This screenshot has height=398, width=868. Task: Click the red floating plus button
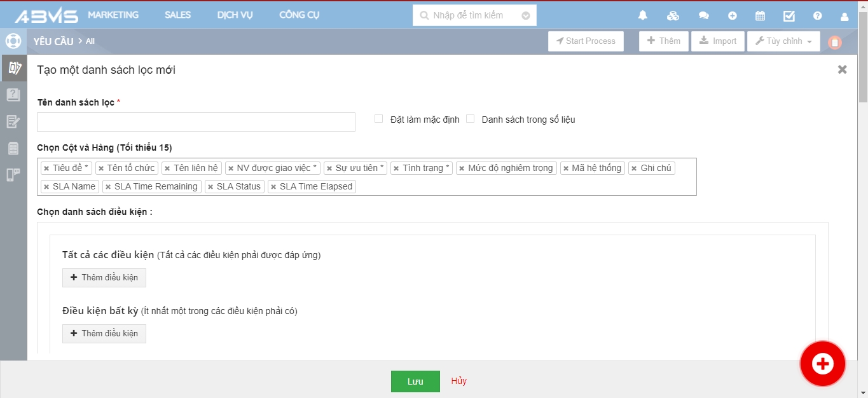point(822,364)
